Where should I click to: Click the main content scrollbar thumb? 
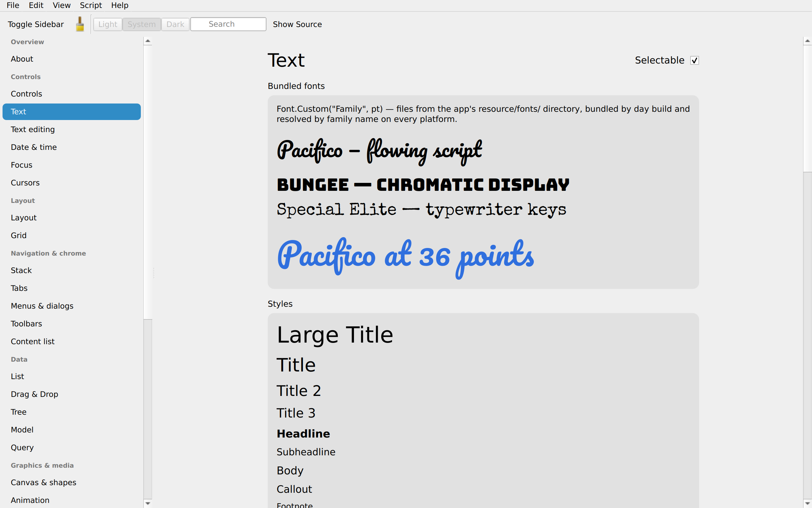807,109
